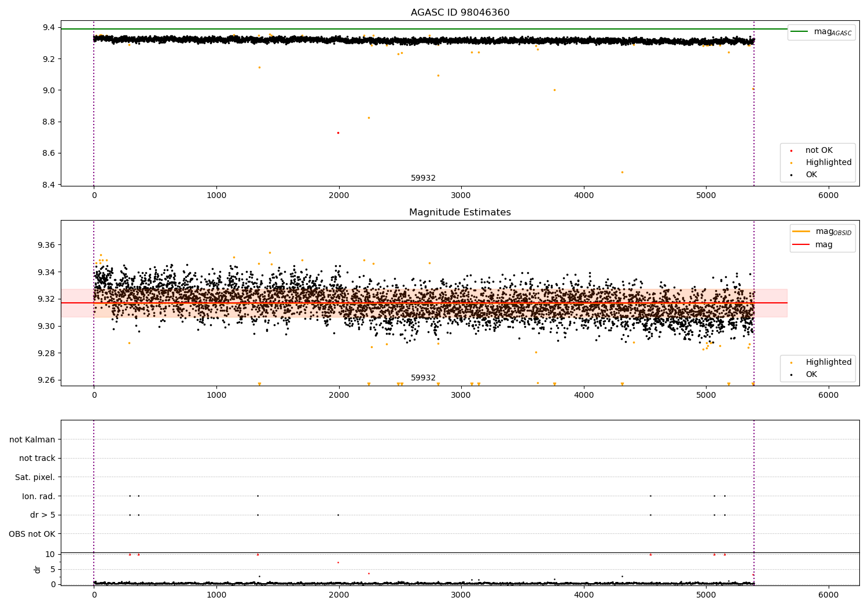
Task: Click the 9.34 y-tick in Magnitude Estimates
Action: click(x=47, y=272)
